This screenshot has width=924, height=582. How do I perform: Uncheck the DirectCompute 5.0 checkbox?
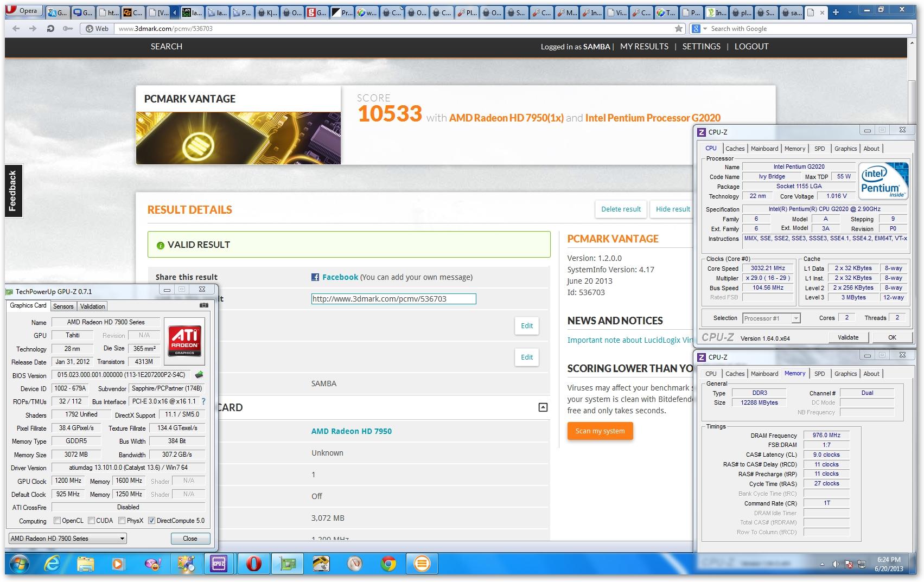tap(151, 521)
